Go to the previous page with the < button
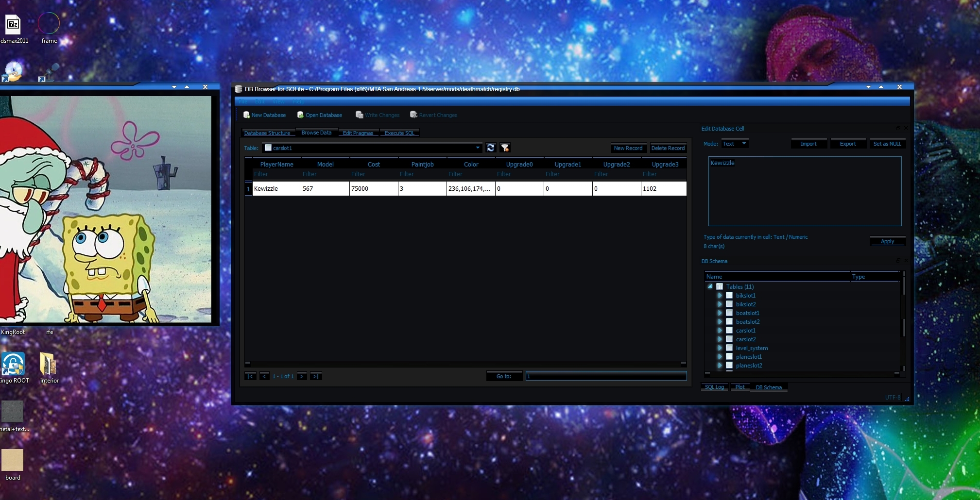 pyautogui.click(x=264, y=376)
